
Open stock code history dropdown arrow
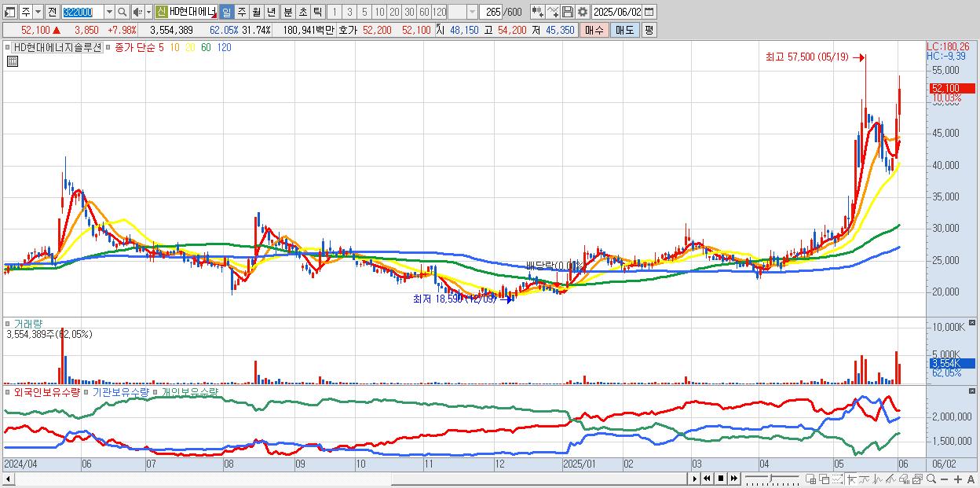point(109,12)
